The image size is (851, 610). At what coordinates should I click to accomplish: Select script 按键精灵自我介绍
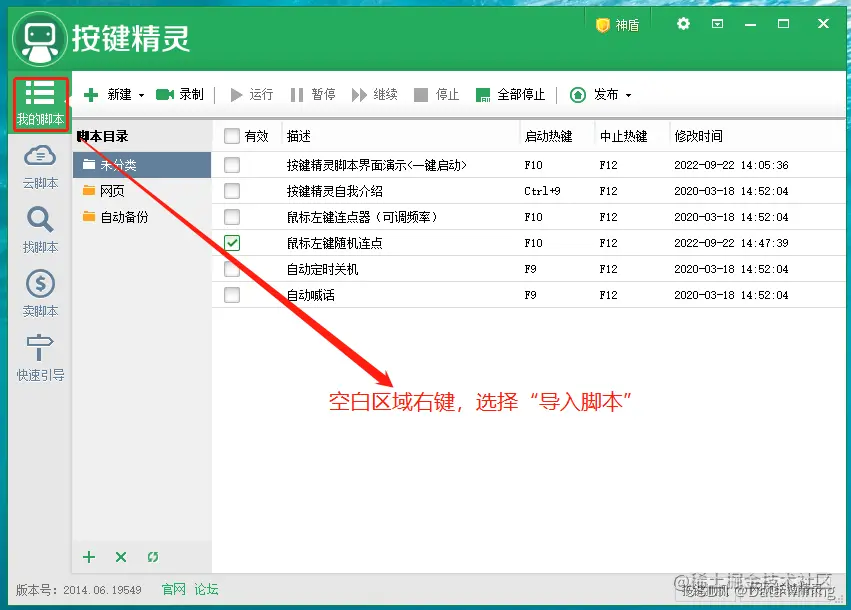[x=335, y=191]
